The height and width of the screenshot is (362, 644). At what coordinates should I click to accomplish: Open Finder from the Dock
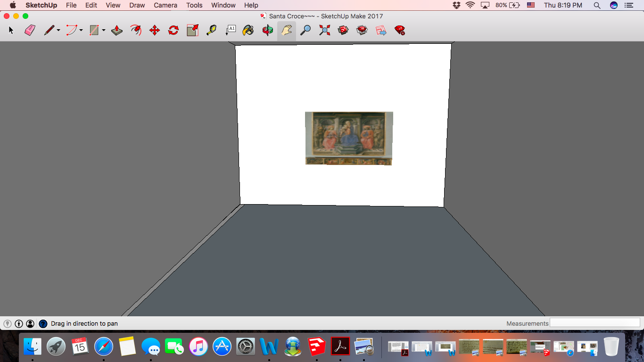[33, 347]
